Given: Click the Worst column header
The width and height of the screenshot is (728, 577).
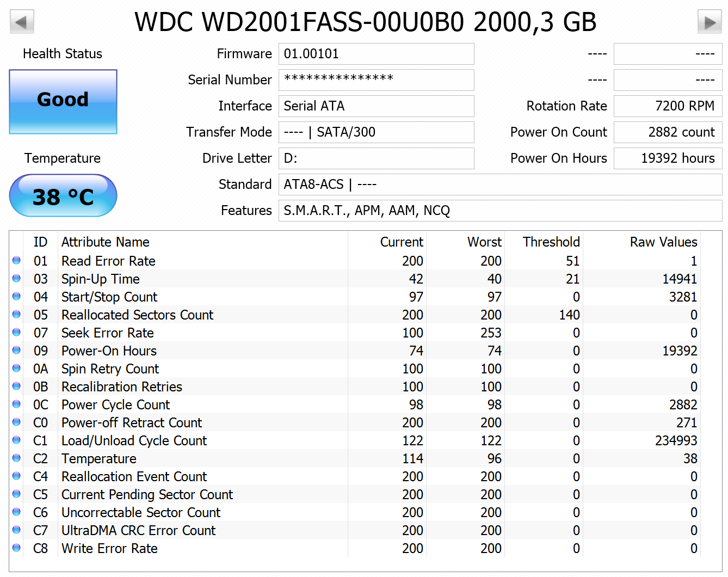Looking at the screenshot, I should click(x=484, y=242).
